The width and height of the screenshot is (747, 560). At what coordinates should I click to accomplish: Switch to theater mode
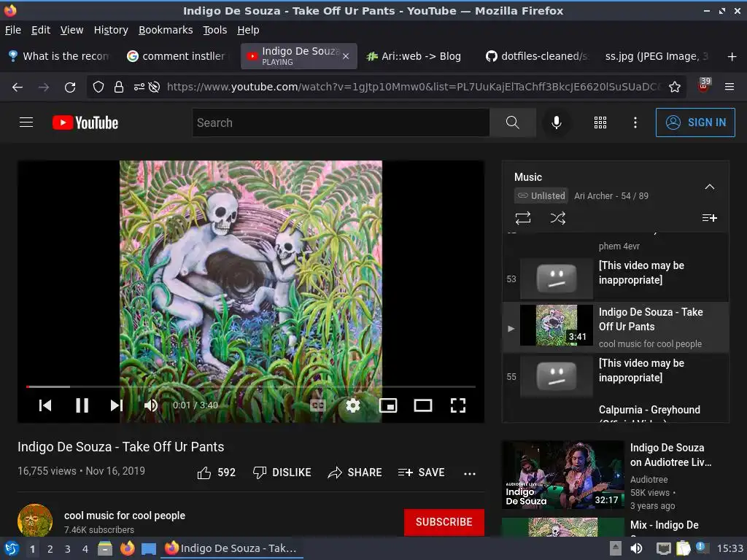point(423,405)
